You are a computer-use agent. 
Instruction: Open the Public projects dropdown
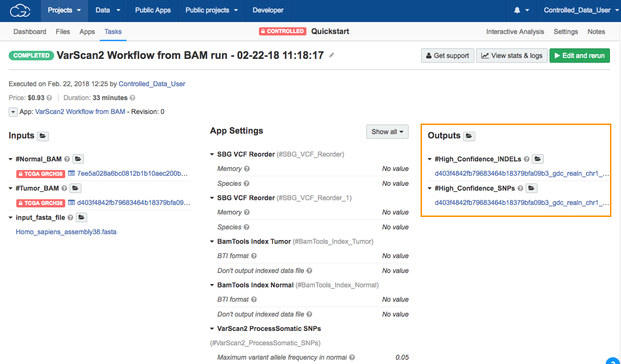click(212, 10)
